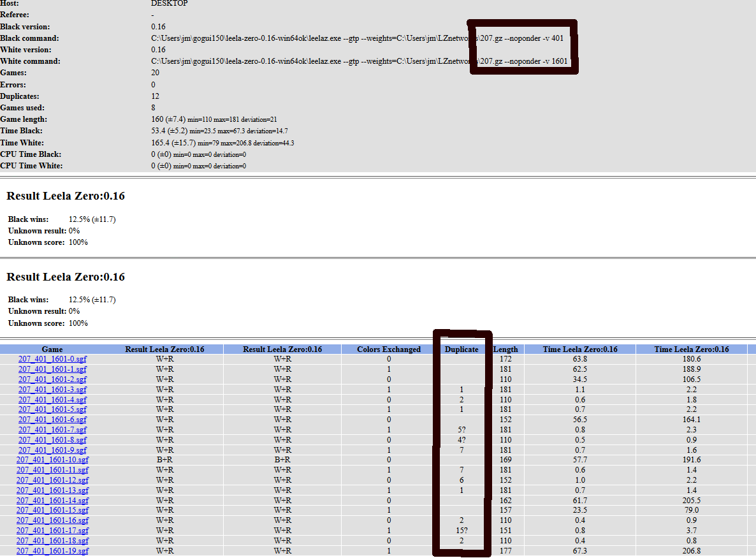Screen dimensions: 756x558
Task: View game 207_401_1601-11.sgf
Action: pos(52,470)
